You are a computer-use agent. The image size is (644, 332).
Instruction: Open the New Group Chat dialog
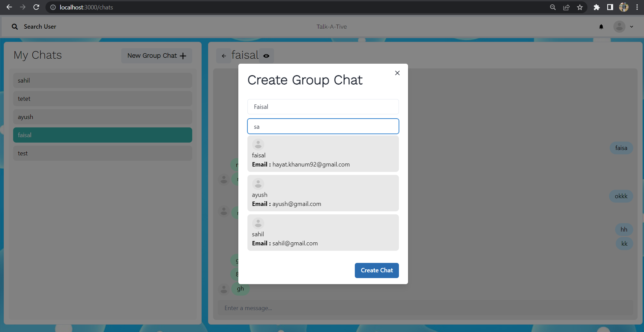[156, 56]
